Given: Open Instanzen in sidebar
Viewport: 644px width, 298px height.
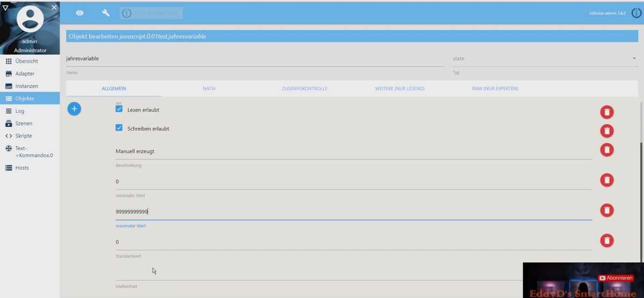Looking at the screenshot, I should (30, 86).
